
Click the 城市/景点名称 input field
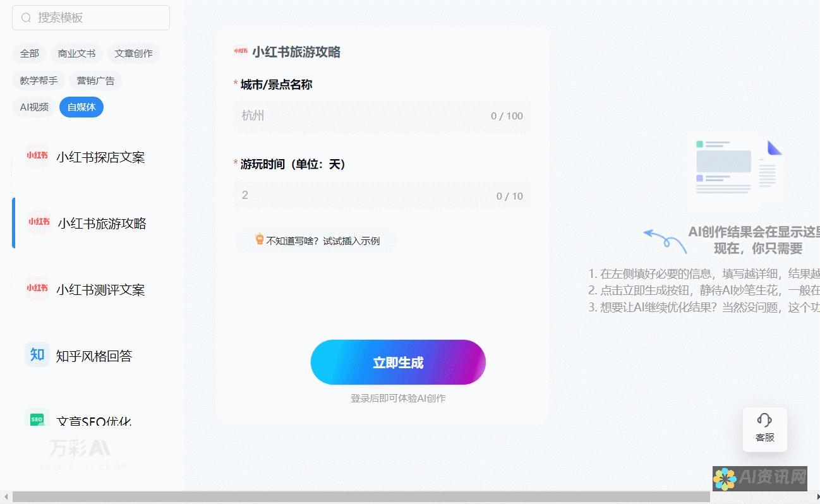point(382,116)
